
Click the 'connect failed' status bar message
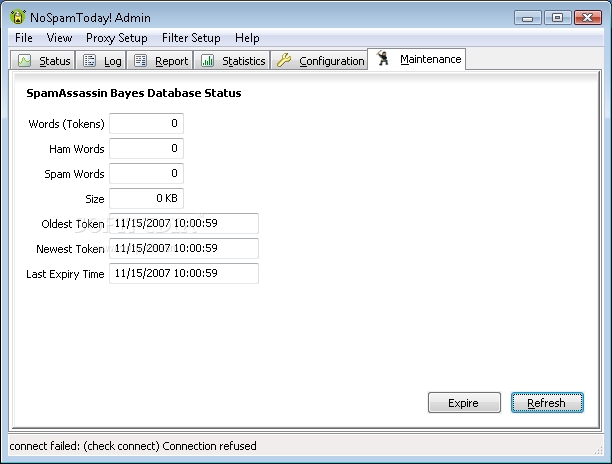click(x=133, y=446)
